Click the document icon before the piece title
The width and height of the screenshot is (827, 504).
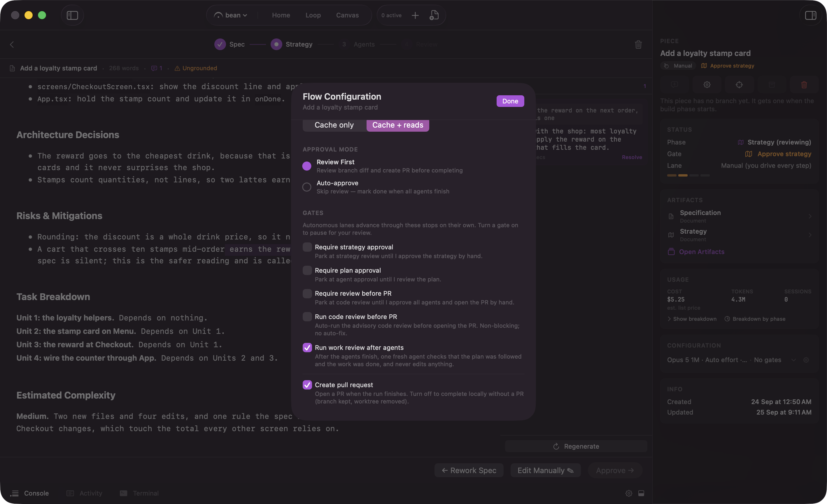(13, 68)
